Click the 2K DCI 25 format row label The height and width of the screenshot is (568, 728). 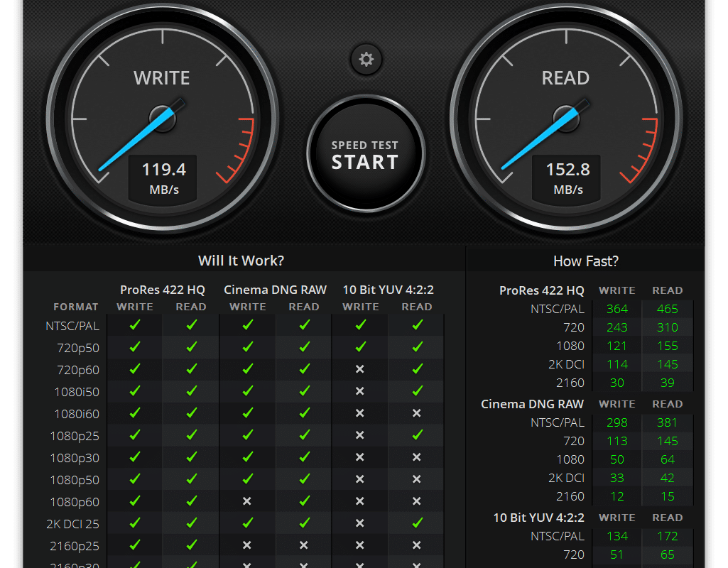[73, 524]
